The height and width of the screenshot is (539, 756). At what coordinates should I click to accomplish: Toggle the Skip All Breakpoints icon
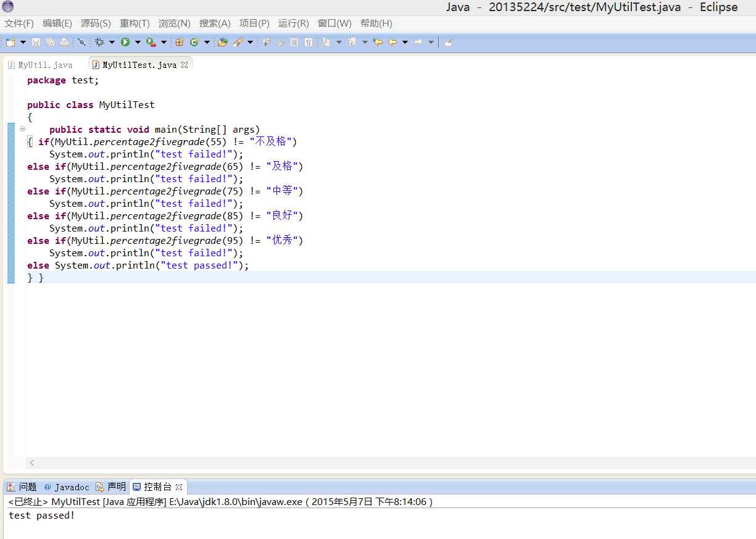click(81, 42)
